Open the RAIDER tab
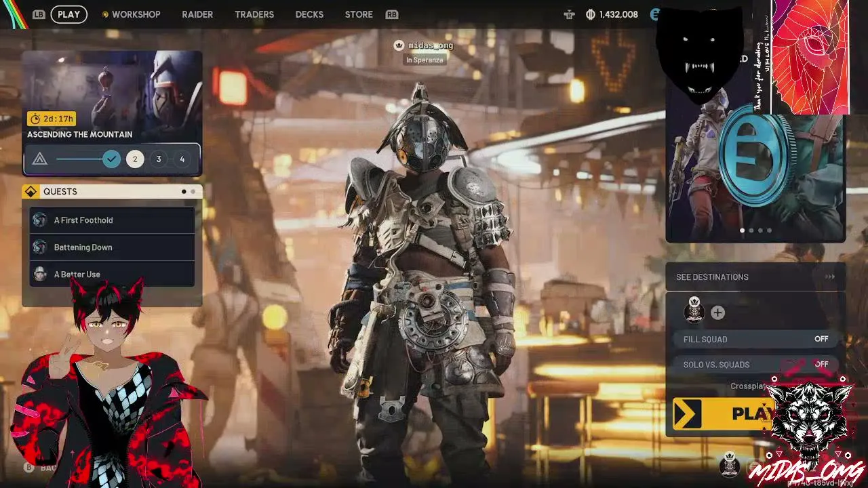Viewport: 868px width, 488px height. click(x=197, y=14)
